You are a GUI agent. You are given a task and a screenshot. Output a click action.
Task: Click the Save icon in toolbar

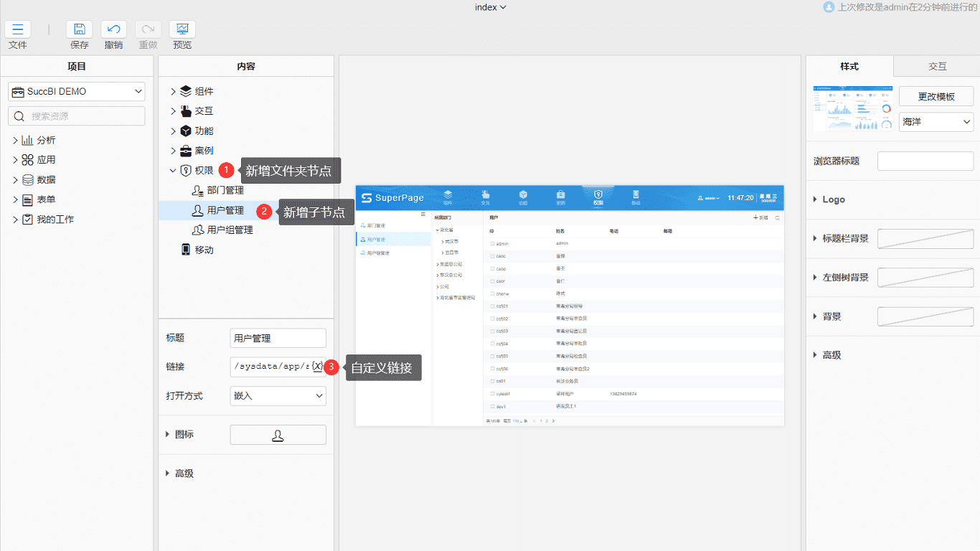click(79, 29)
